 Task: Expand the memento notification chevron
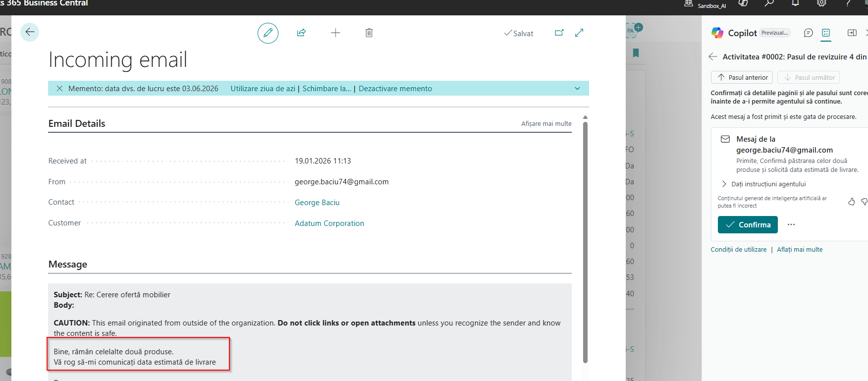(x=577, y=89)
